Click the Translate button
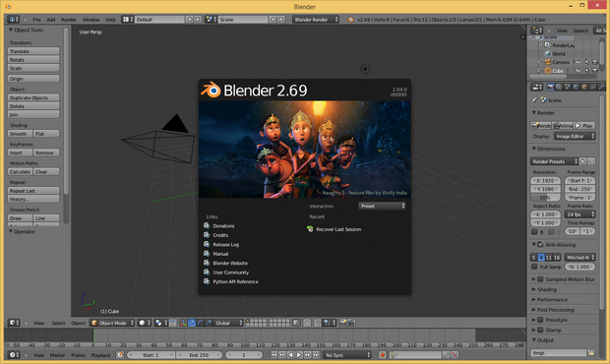 click(x=33, y=51)
